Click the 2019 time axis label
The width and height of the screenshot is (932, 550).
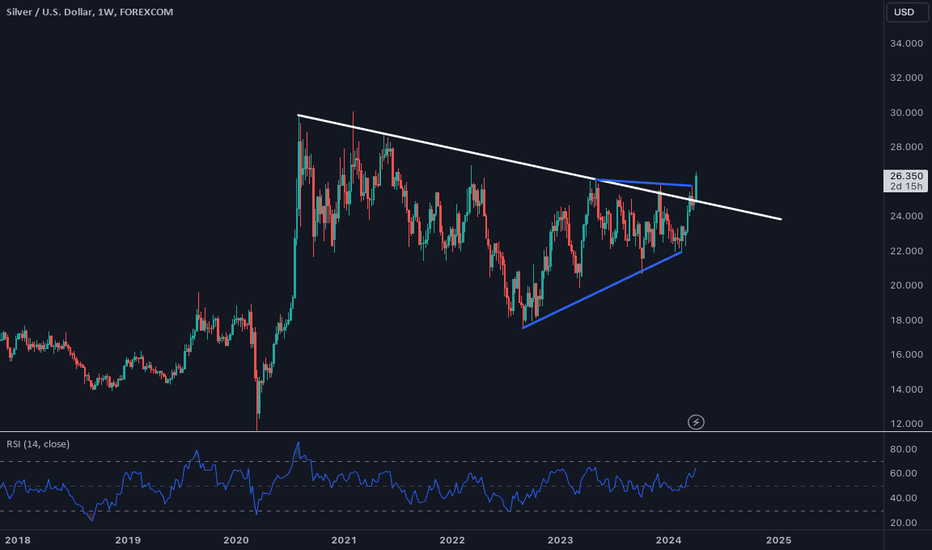[x=128, y=540]
